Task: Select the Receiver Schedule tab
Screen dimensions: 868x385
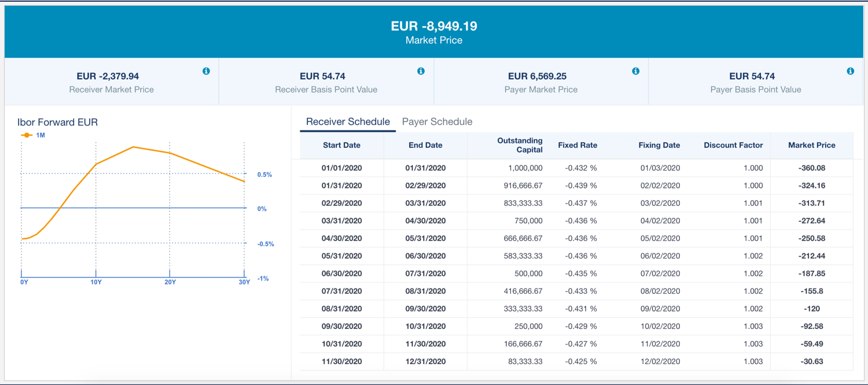Action: (348, 122)
